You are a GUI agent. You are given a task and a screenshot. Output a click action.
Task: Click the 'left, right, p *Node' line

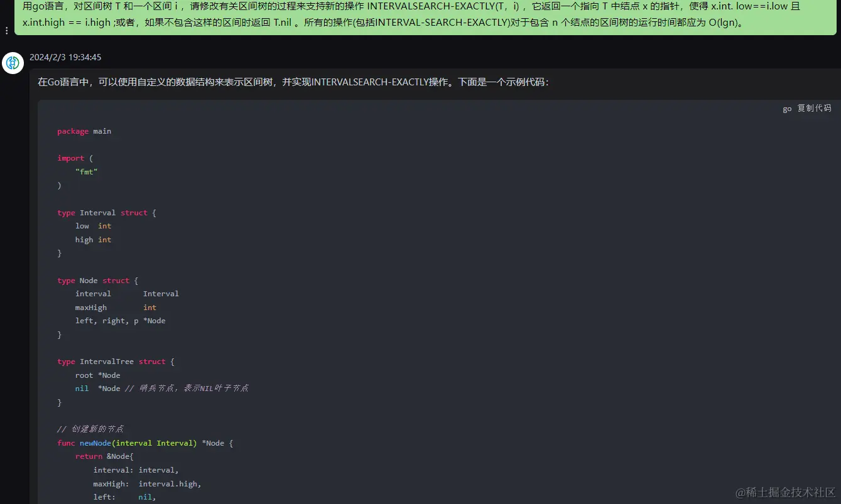(121, 321)
